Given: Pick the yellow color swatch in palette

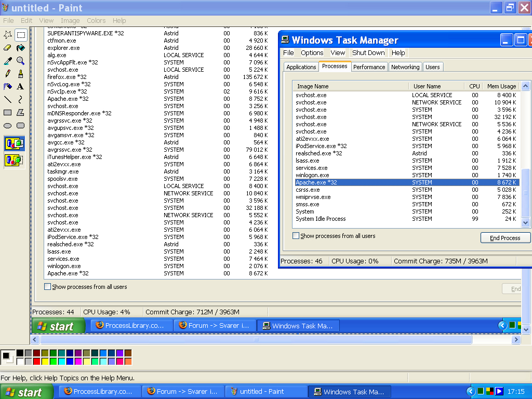Looking at the screenshot, I should pos(45,362).
